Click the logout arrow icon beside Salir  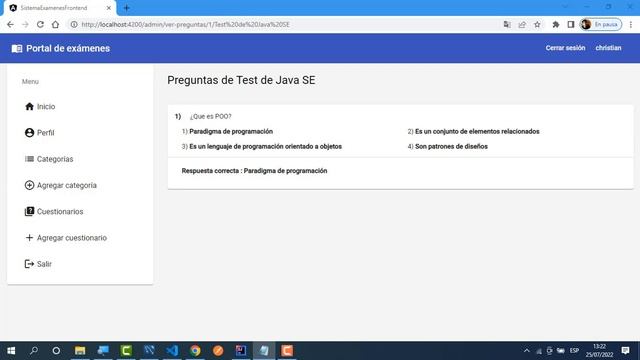29,264
